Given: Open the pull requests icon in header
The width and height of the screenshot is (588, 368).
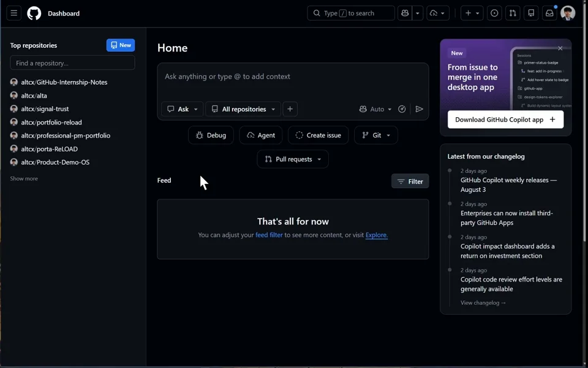Looking at the screenshot, I should tap(513, 13).
